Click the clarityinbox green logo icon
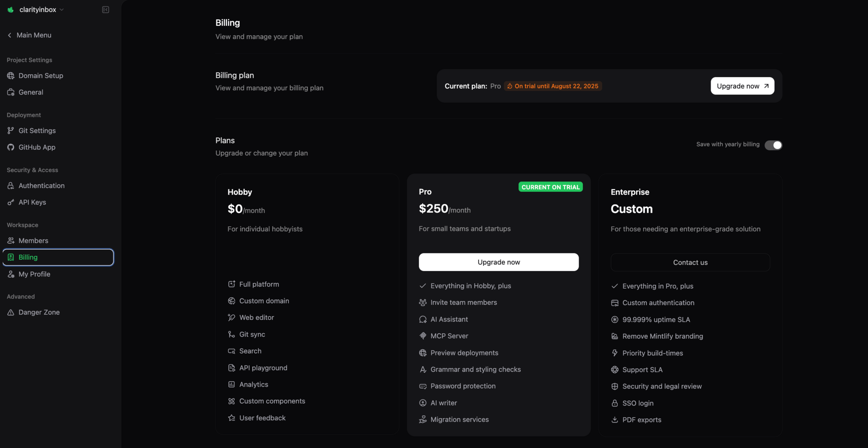This screenshot has width=868, height=448. [10, 9]
